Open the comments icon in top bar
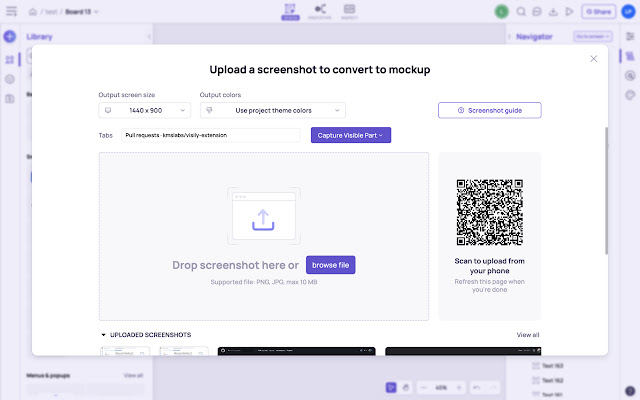 [537, 11]
